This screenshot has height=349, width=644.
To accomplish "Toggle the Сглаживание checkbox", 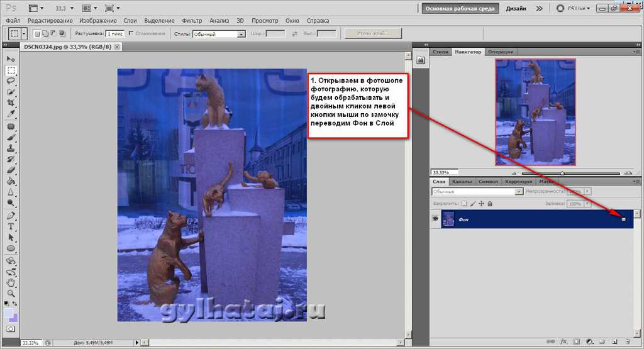I will click(131, 33).
